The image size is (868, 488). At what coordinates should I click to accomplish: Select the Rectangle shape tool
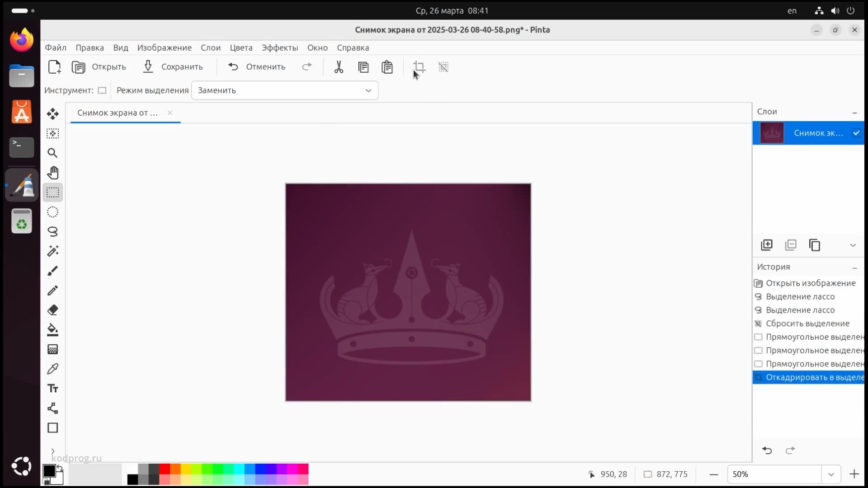(52, 428)
